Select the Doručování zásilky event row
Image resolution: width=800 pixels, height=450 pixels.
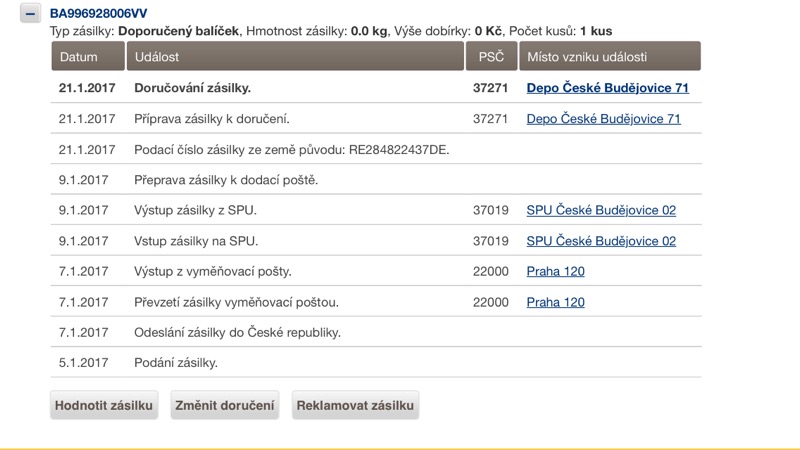[x=192, y=88]
